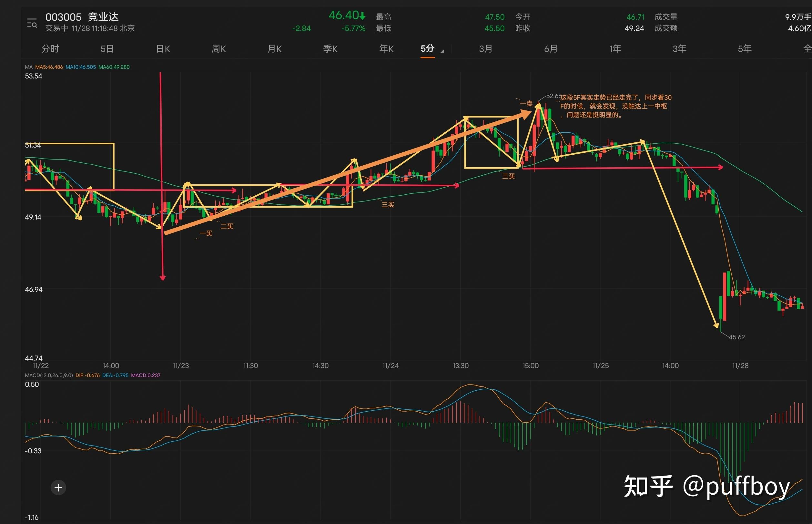
Task: Click the 最低 value 45.50
Action: [494, 28]
